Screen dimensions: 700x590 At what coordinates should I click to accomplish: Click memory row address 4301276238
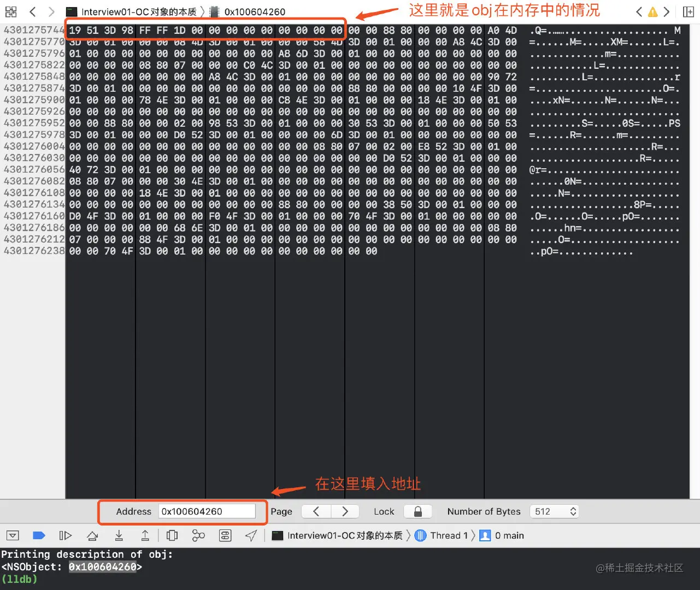[x=34, y=251]
